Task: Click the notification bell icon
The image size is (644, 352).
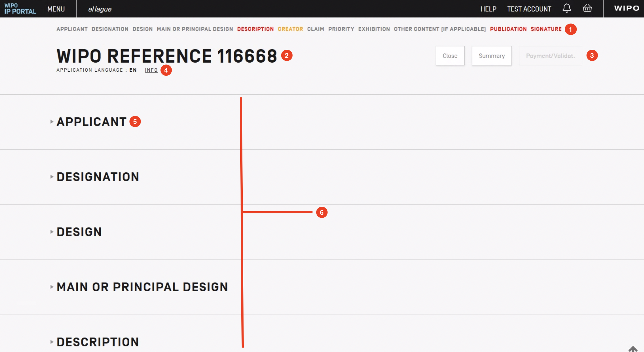Action: [x=567, y=8]
